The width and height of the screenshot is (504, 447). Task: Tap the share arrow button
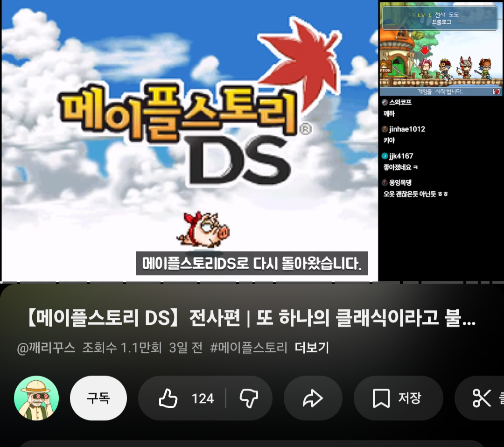tap(313, 398)
